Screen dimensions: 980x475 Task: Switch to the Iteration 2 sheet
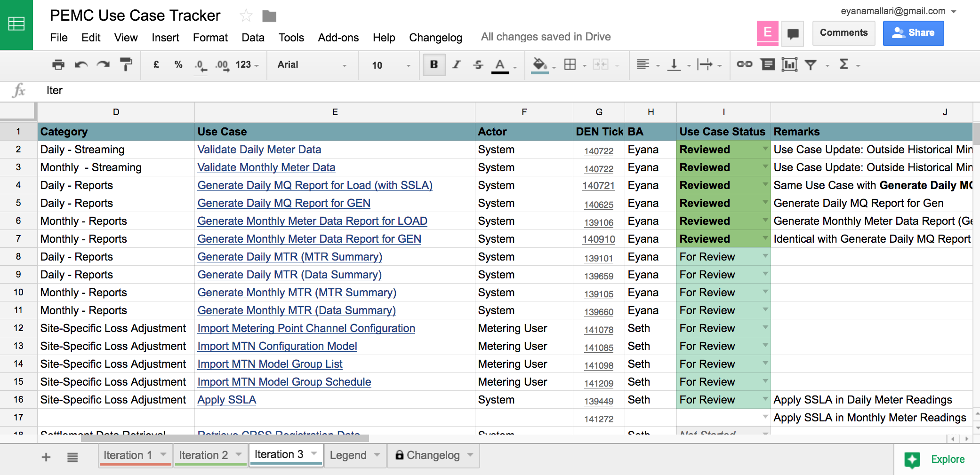click(x=203, y=455)
